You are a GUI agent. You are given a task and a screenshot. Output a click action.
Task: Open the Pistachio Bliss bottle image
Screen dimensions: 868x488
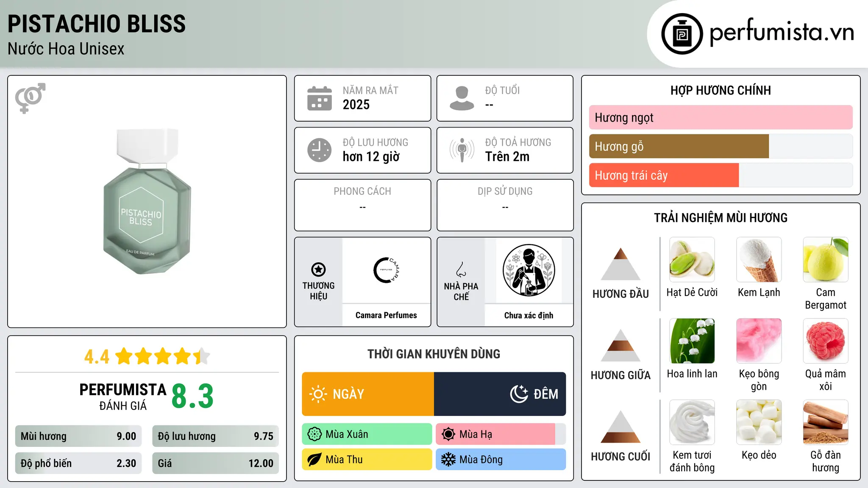pyautogui.click(x=147, y=201)
